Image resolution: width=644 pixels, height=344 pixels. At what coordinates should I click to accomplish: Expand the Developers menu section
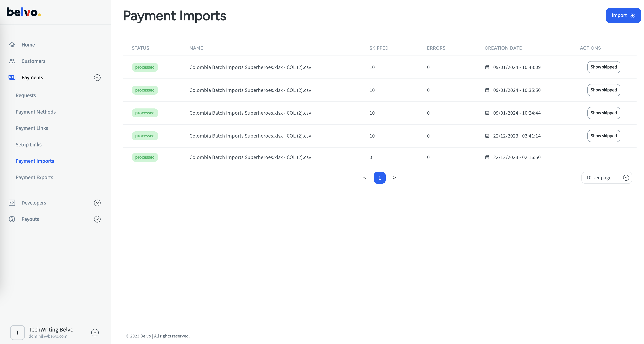point(97,203)
